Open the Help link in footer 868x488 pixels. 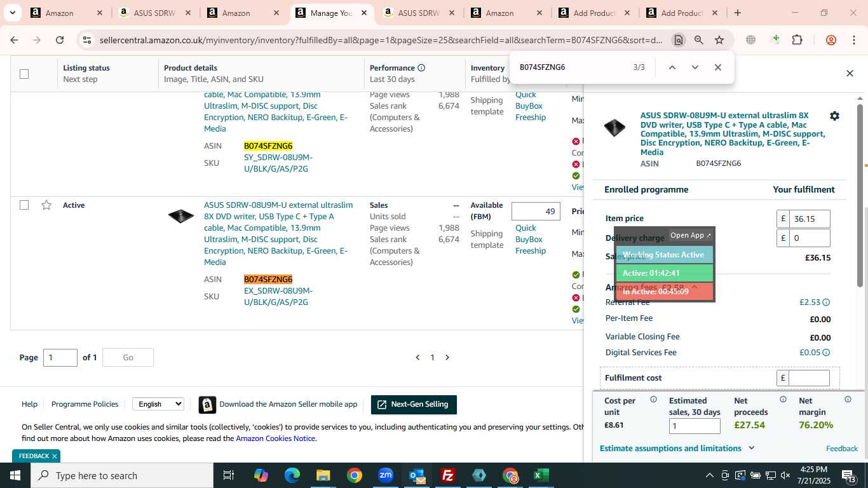click(x=29, y=404)
